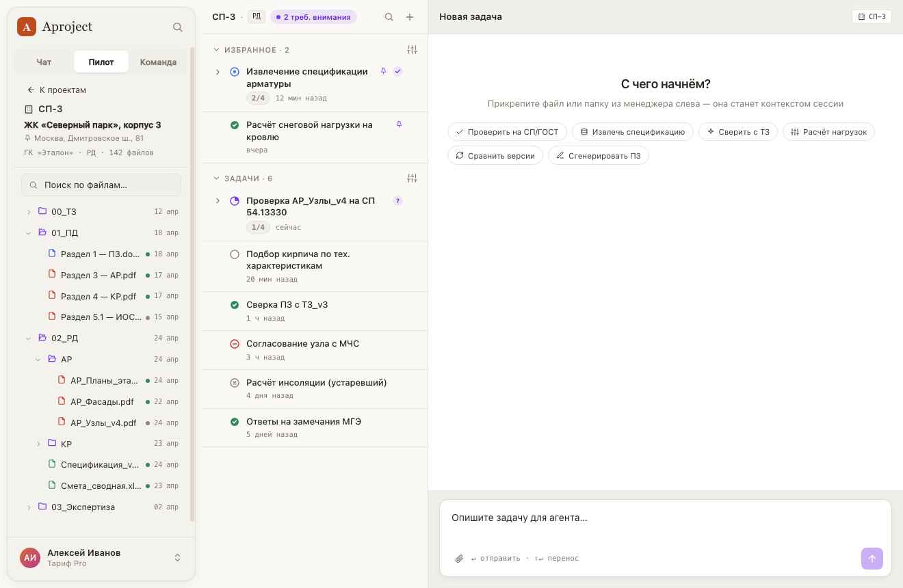The width and height of the screenshot is (903, 588).
Task: Select file Спецификация_v…
Action: [101, 465]
